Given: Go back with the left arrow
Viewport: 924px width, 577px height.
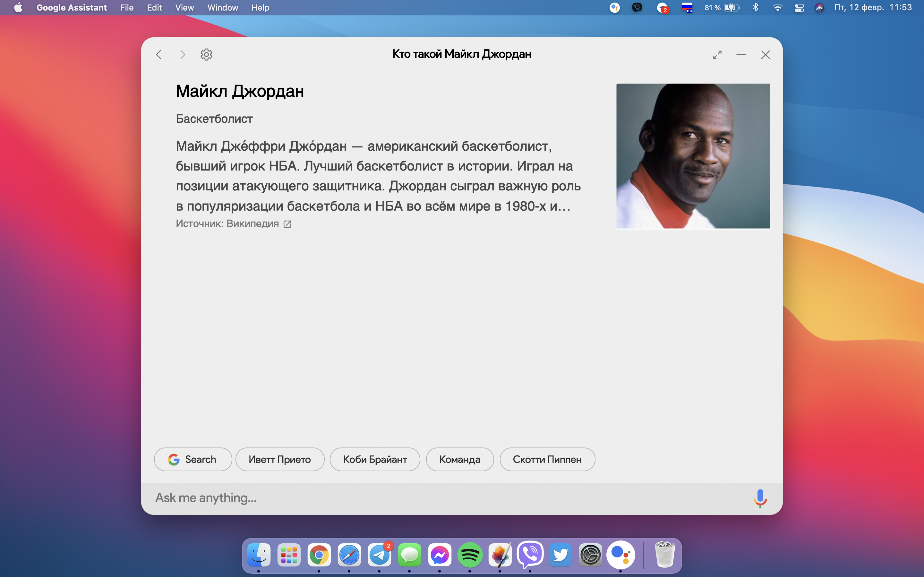Looking at the screenshot, I should tap(159, 54).
